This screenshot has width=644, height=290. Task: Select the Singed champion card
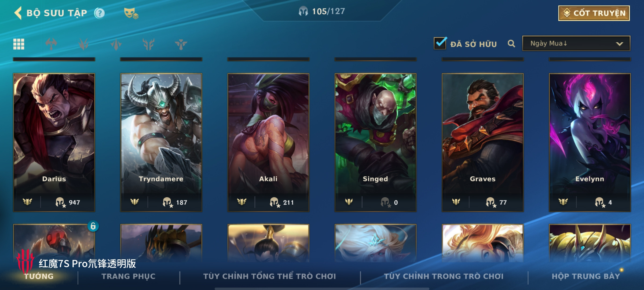coord(375,143)
